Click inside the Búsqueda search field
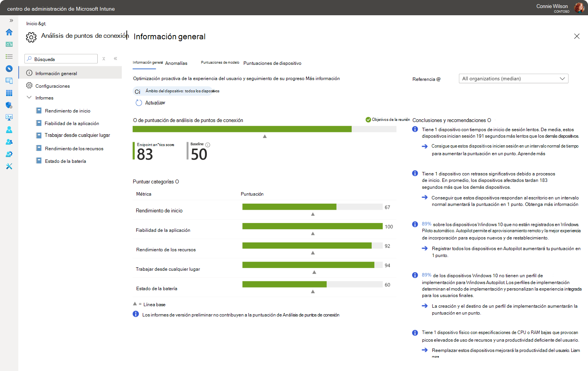Viewport: 588px width, 371px height. [61, 59]
